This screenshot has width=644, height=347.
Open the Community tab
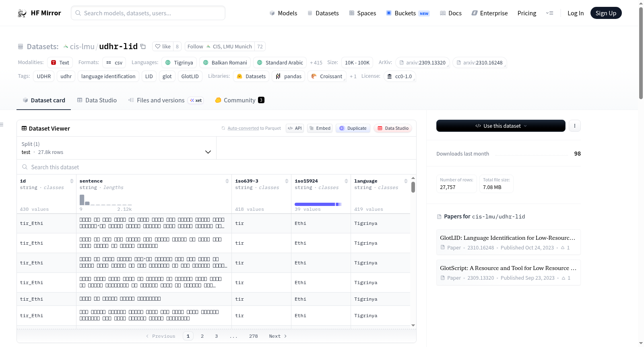coord(239,100)
